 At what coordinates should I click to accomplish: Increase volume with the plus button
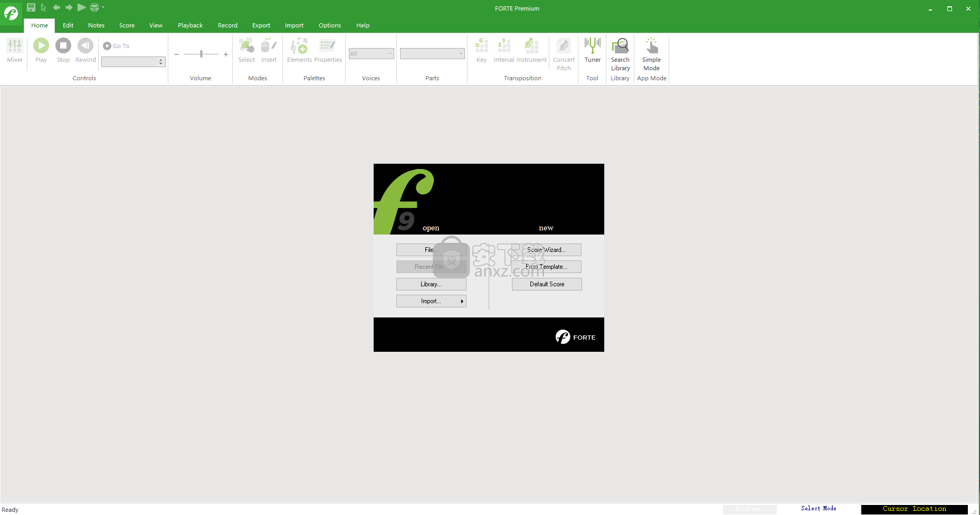pos(226,54)
